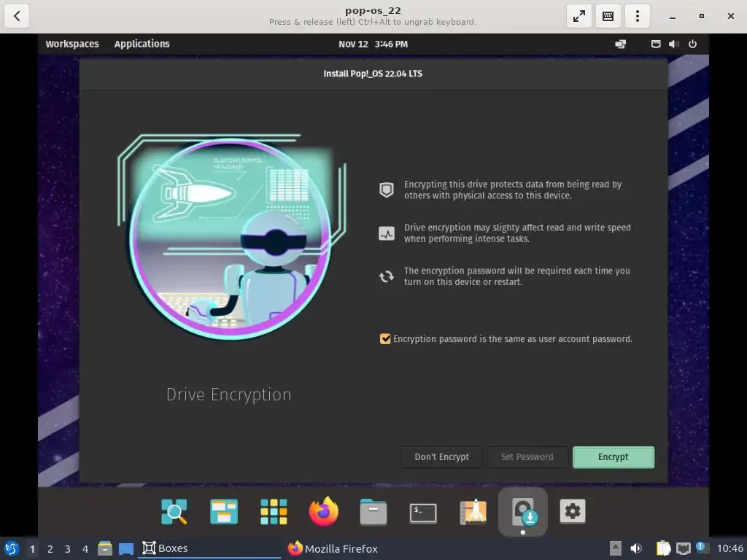Open Pop!_Shop rocket icon in dock
Image resolution: width=747 pixels, height=560 pixels.
(x=473, y=512)
